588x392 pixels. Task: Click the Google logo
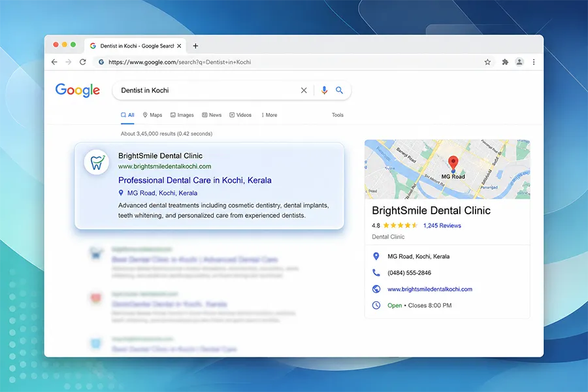tap(78, 90)
